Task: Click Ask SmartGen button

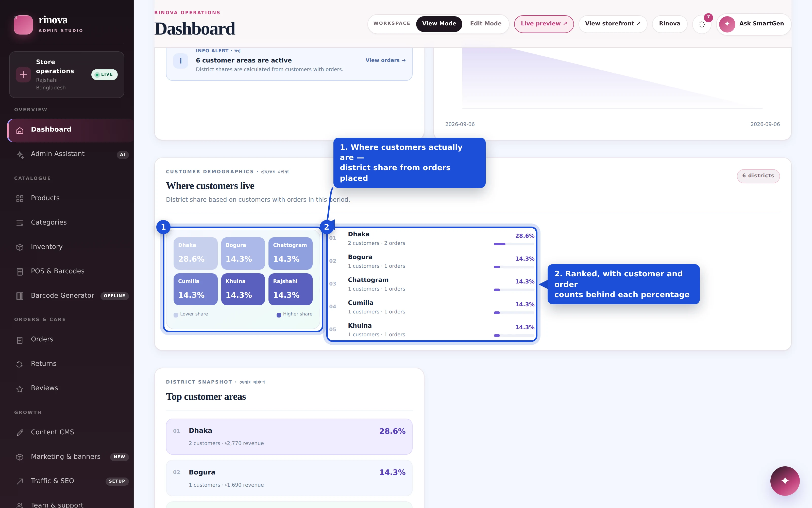Action: point(754,24)
